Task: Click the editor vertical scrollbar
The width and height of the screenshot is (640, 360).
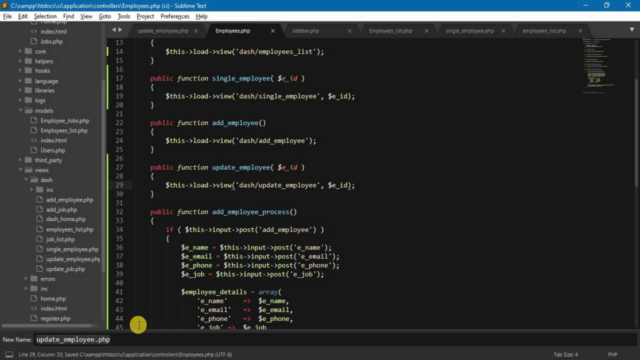Action: click(637, 133)
